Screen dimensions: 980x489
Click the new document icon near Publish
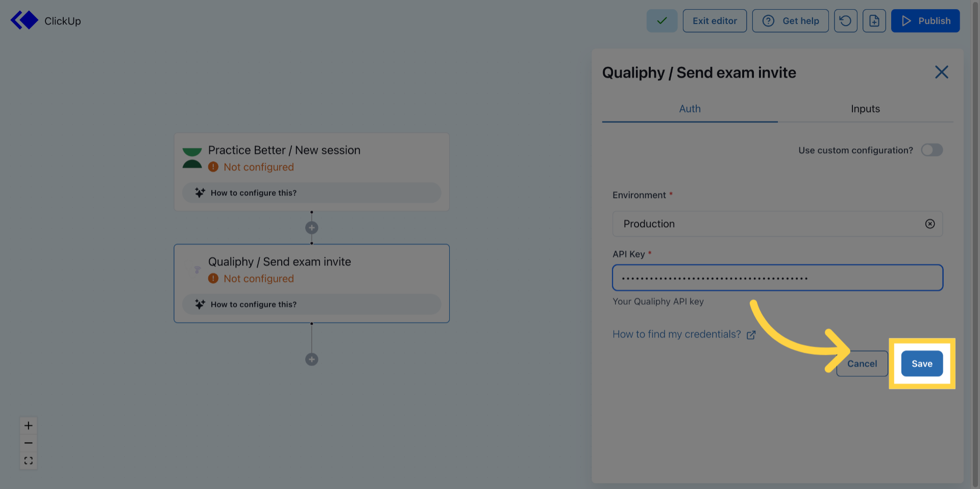pyautogui.click(x=874, y=20)
